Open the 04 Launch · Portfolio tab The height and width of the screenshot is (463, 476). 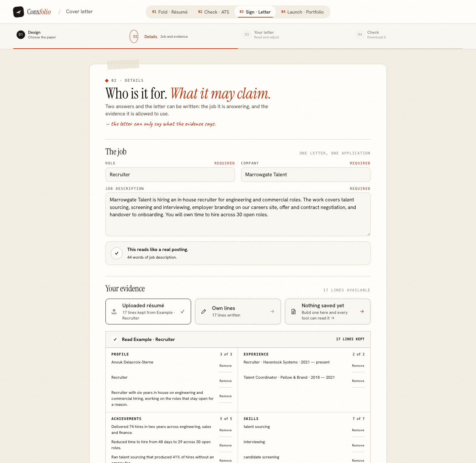pos(302,12)
